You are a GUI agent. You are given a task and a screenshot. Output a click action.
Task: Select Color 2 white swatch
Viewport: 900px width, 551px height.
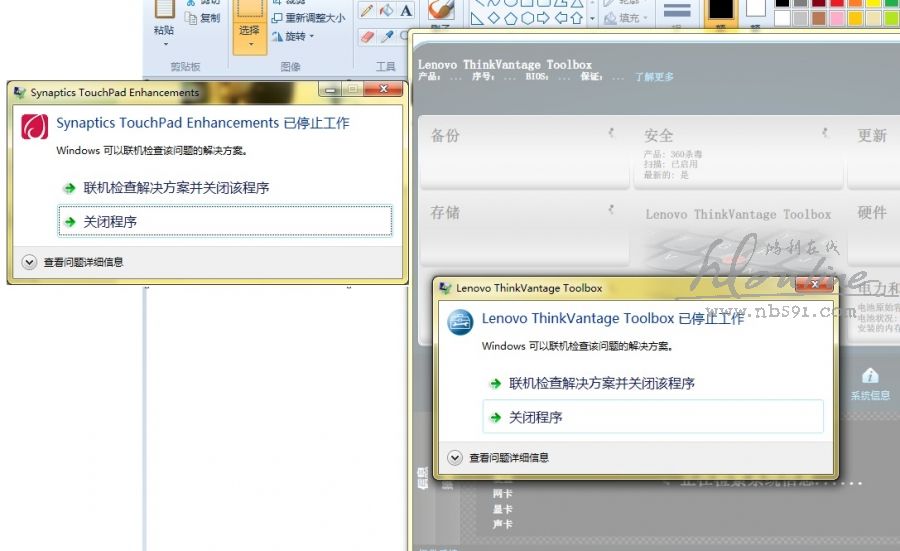(755, 8)
